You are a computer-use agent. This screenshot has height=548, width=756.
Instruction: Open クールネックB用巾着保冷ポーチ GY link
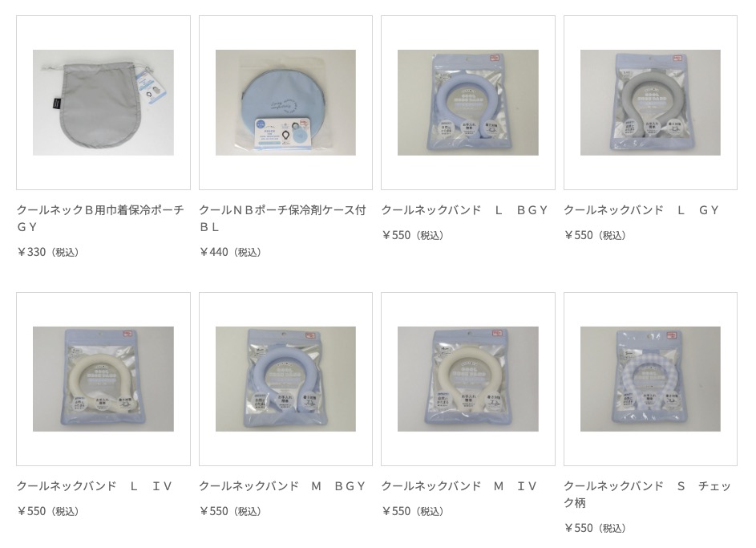tap(100, 218)
